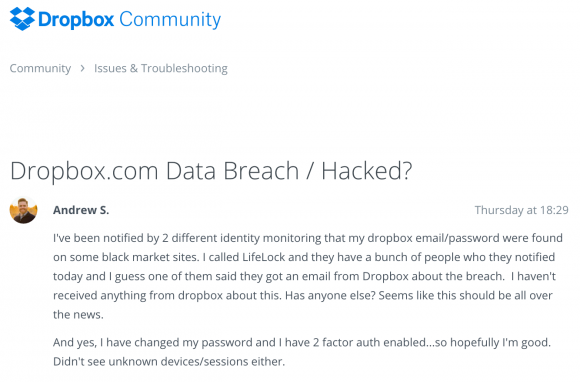Click the light-blue Community word in header
Screen dimensions: 580x382
pos(170,20)
